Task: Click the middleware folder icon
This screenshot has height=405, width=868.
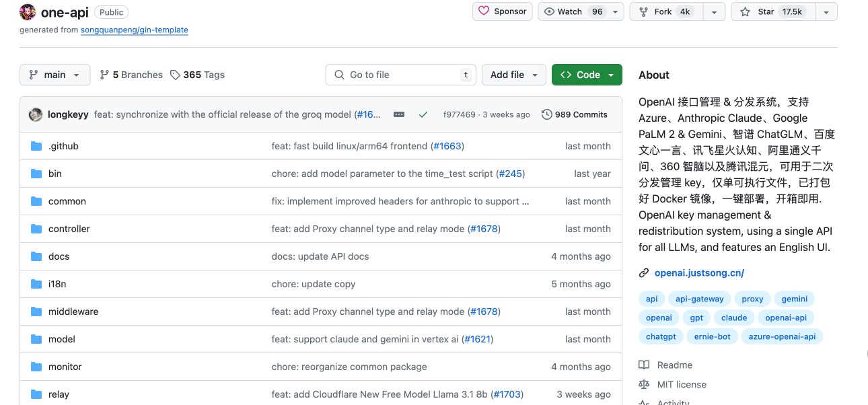Action: click(x=36, y=311)
